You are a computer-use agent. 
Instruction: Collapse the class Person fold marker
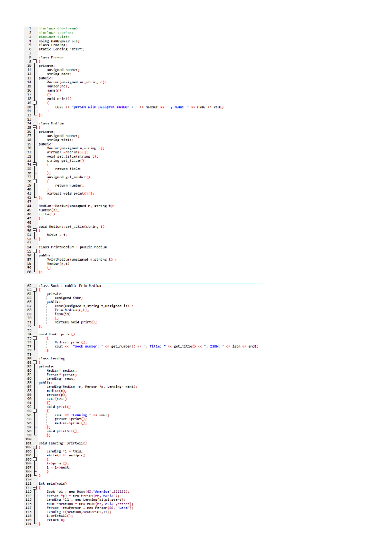(x=35, y=61)
